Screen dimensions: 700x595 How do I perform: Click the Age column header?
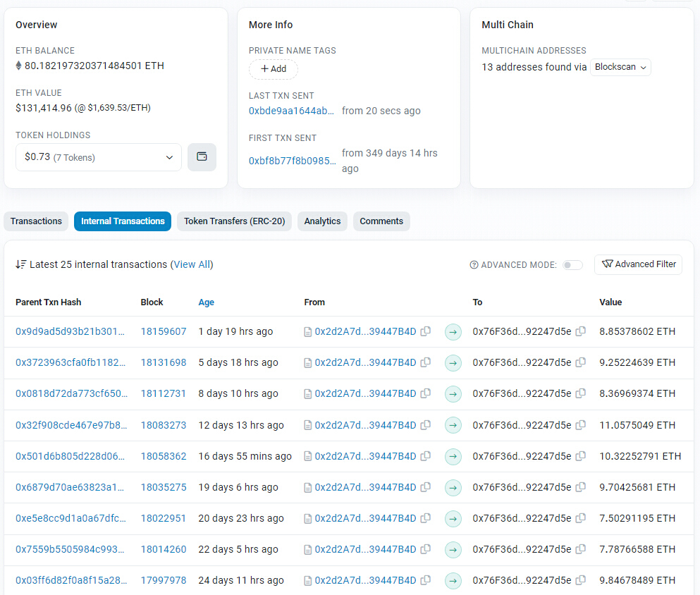206,302
